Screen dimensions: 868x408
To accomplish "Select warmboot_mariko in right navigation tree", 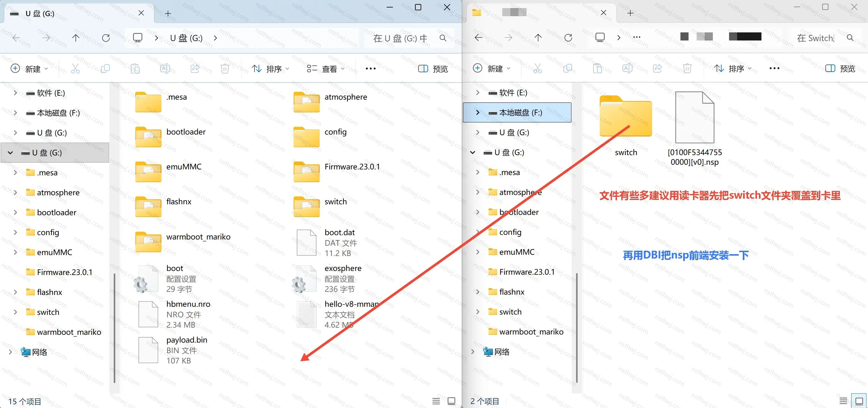I will (x=531, y=331).
